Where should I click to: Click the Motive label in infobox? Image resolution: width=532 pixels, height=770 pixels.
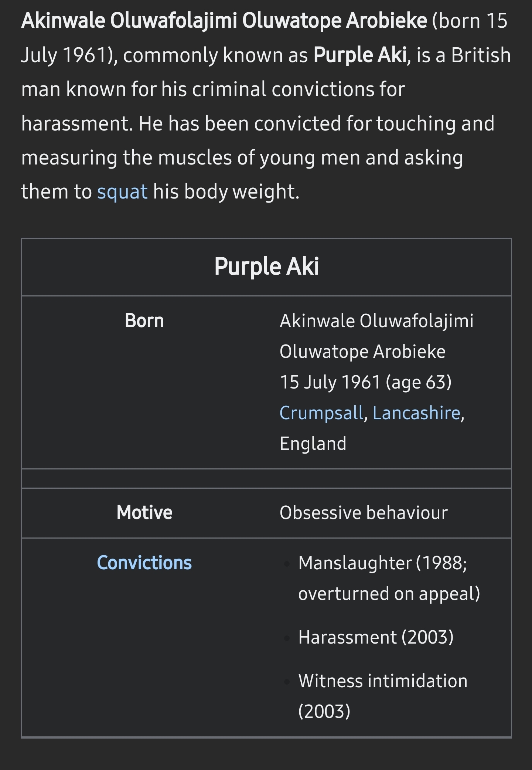coord(144,512)
